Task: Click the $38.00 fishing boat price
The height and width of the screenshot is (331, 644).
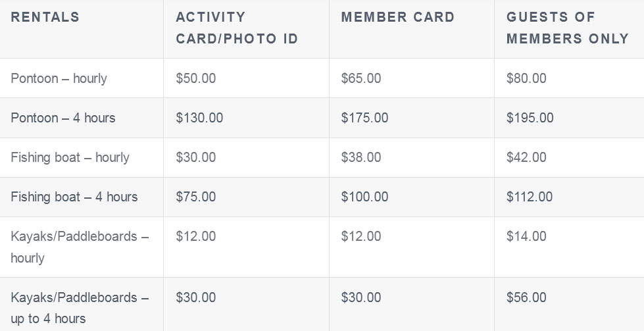Action: tap(361, 157)
